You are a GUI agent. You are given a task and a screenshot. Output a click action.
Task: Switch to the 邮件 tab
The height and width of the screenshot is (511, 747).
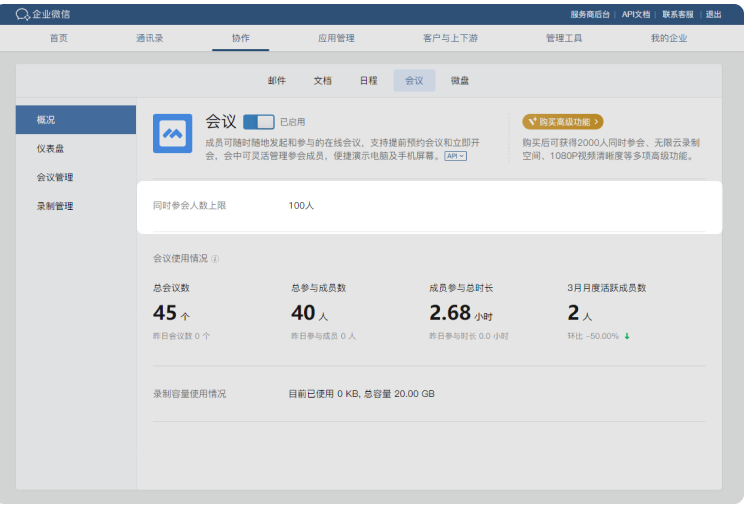point(277,80)
